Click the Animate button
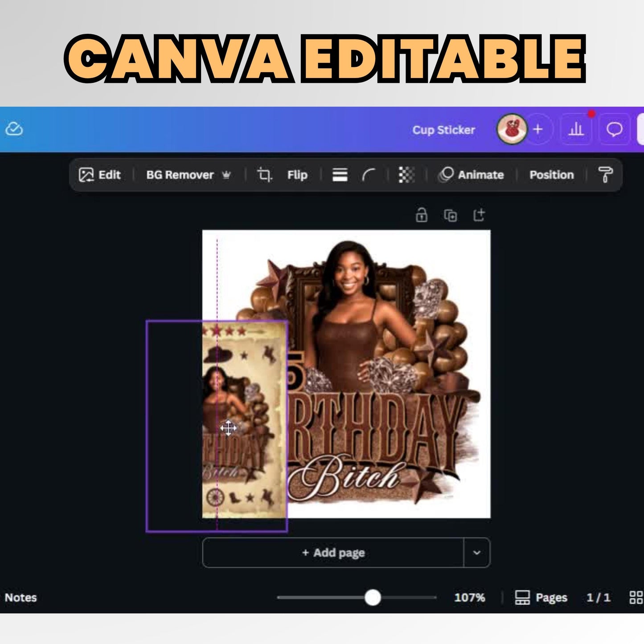 [x=472, y=175]
